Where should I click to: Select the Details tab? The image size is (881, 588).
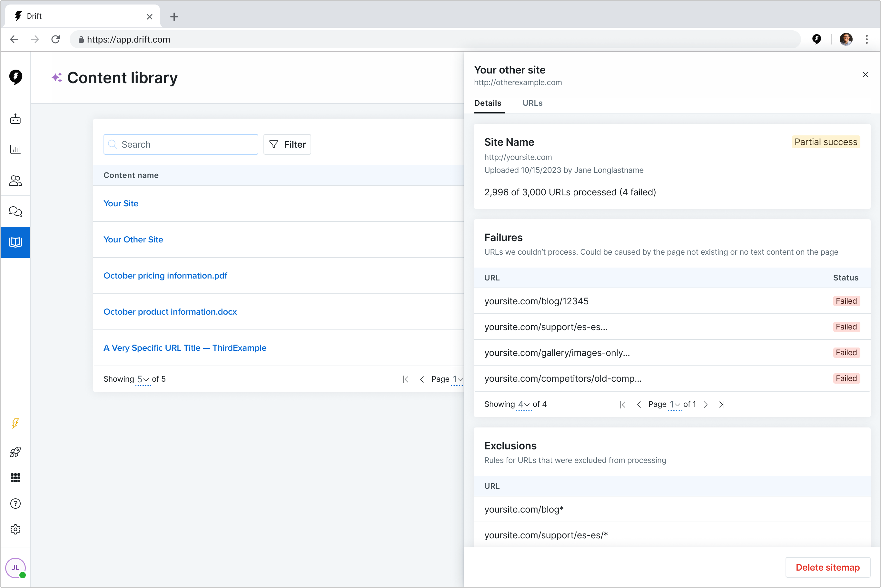488,103
